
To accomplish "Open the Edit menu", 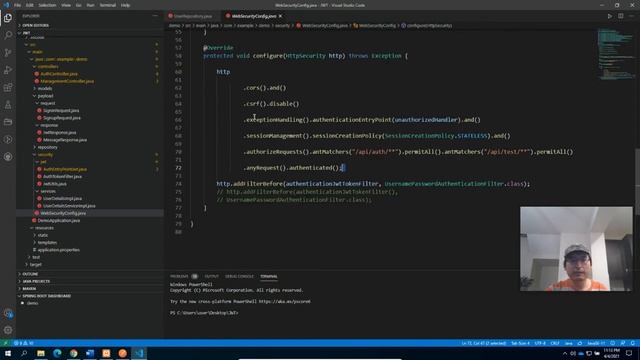I will pyautogui.click(x=29, y=5).
